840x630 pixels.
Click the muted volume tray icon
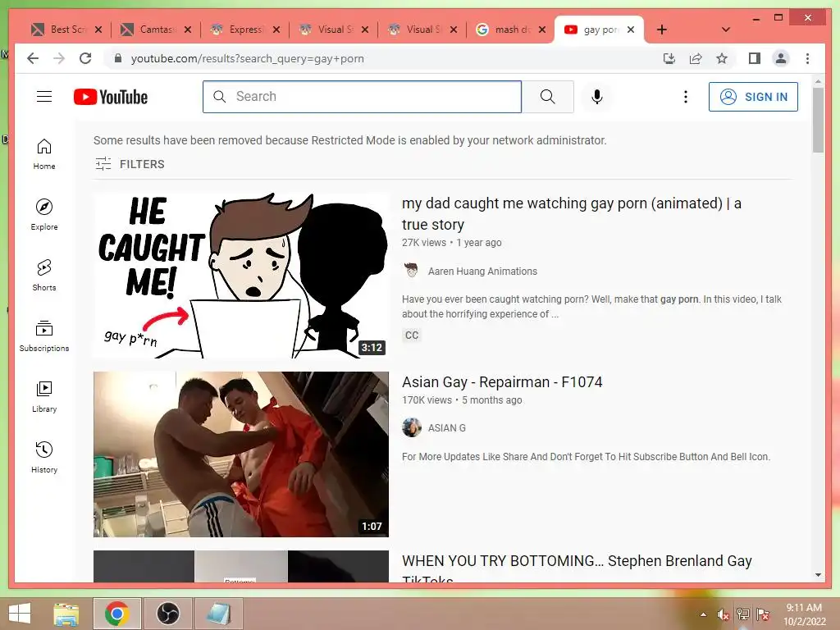point(724,614)
